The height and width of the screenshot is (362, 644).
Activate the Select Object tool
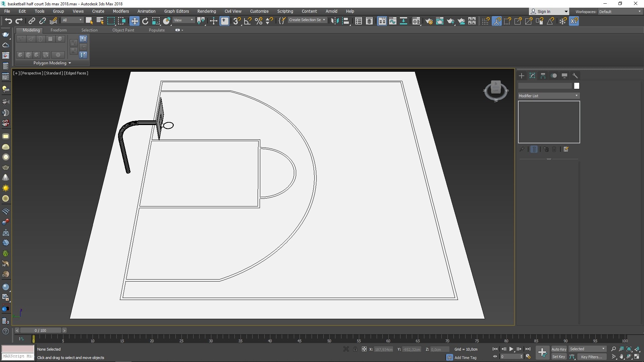(89, 21)
